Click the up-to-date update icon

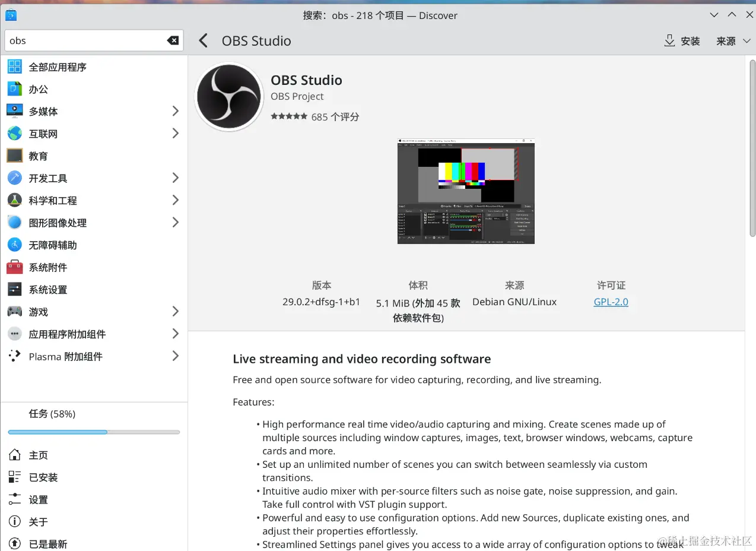15,544
